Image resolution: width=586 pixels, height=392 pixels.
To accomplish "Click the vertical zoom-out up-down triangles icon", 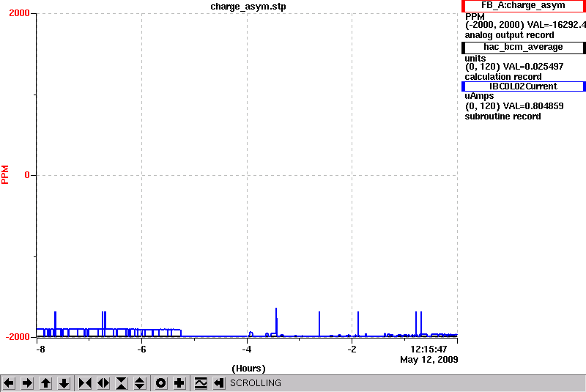I will [139, 383].
